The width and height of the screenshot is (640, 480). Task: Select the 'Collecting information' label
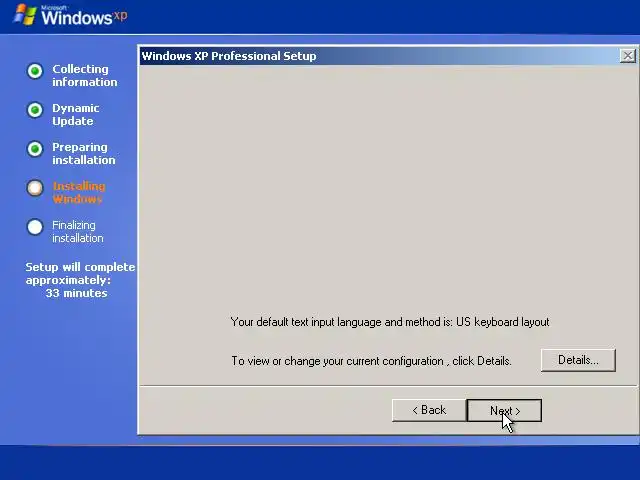84,76
